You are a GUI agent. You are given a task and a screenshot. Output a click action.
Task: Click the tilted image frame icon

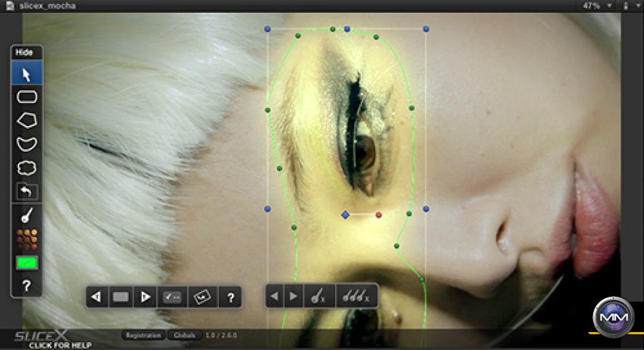pyautogui.click(x=202, y=297)
